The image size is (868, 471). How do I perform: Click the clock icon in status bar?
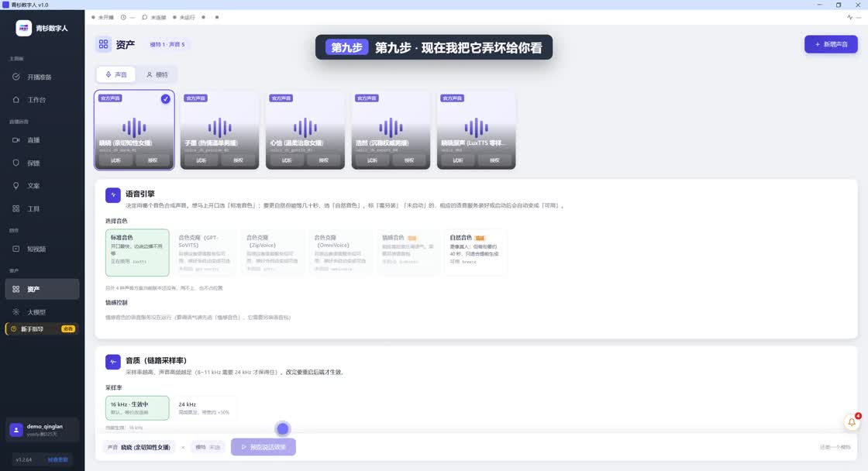point(123,17)
